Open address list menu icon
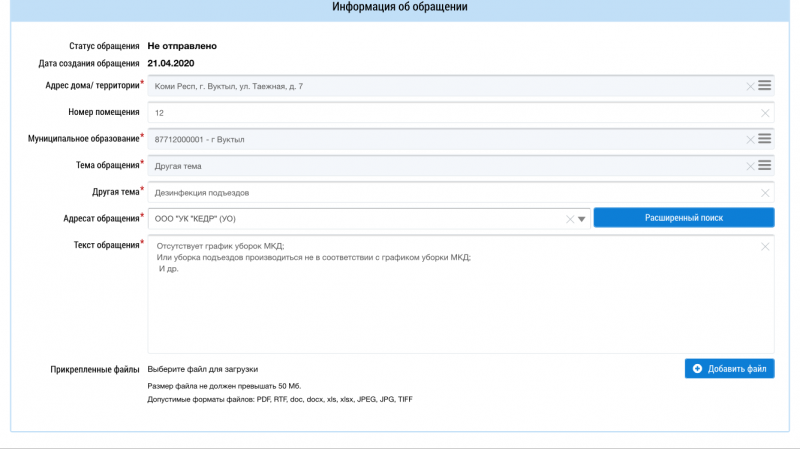Screen dimensions: 800x450 tap(764, 86)
